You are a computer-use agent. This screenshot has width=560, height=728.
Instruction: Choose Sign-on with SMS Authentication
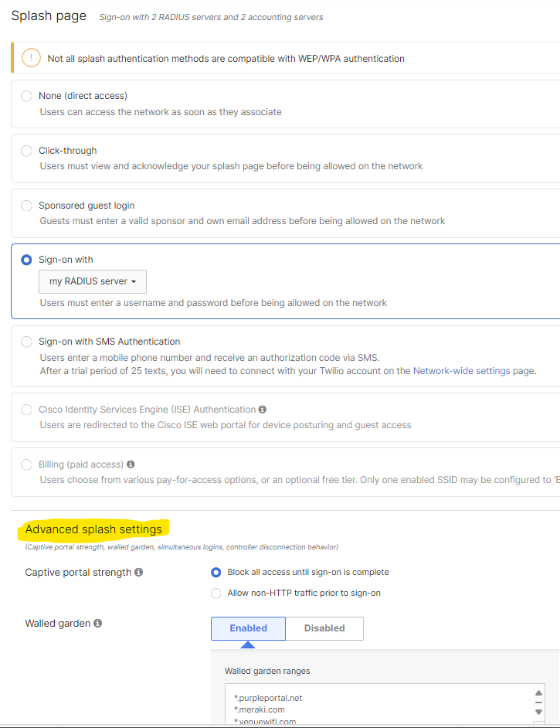tap(26, 342)
